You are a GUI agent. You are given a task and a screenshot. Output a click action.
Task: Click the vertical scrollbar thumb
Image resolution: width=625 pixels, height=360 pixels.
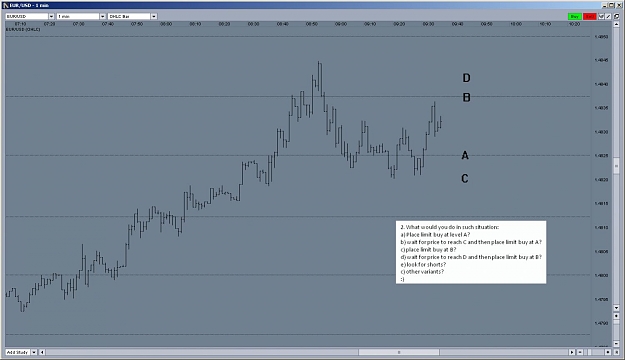[616, 165]
